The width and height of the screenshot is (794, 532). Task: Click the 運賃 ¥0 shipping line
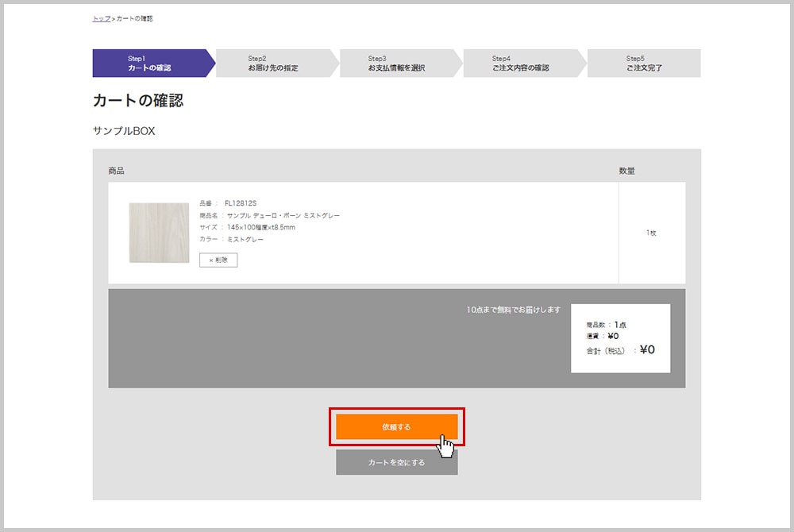click(x=603, y=336)
